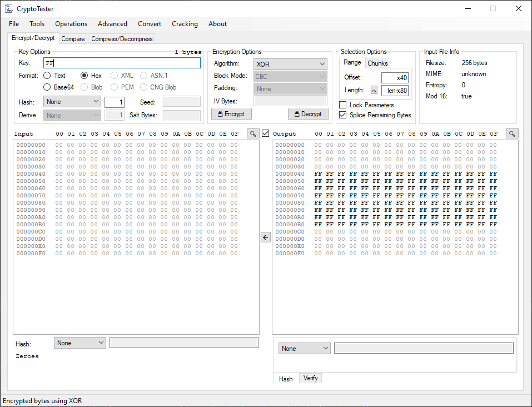Open the Input hash dropdown below the hex view
The height and width of the screenshot is (407, 532).
[x=79, y=343]
